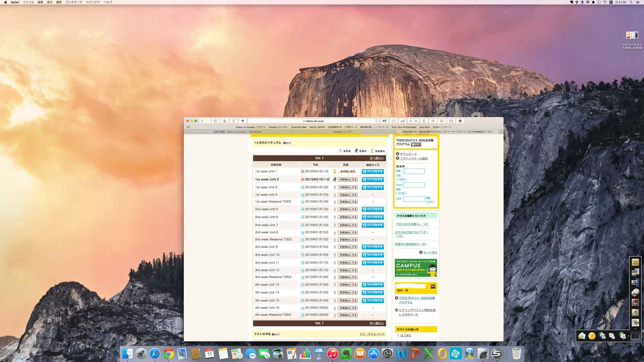Collapse the 講座一覧 panel with minus button
644x362 pixels.
tap(433, 286)
